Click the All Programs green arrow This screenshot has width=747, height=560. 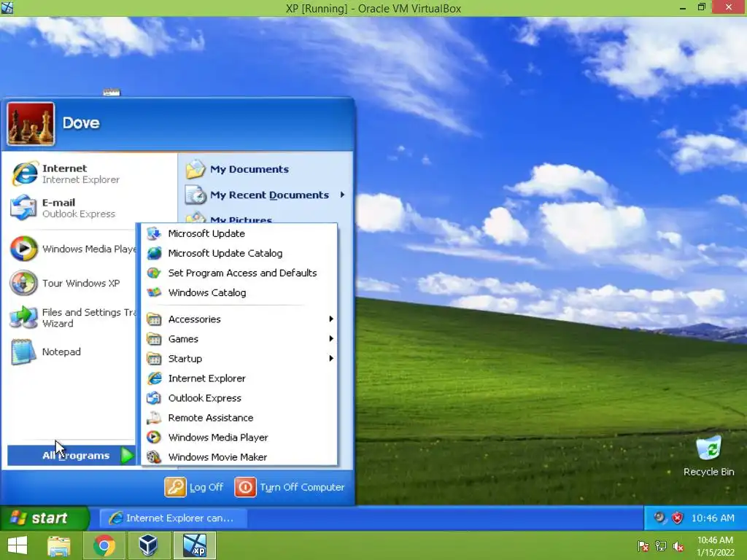[127, 456]
